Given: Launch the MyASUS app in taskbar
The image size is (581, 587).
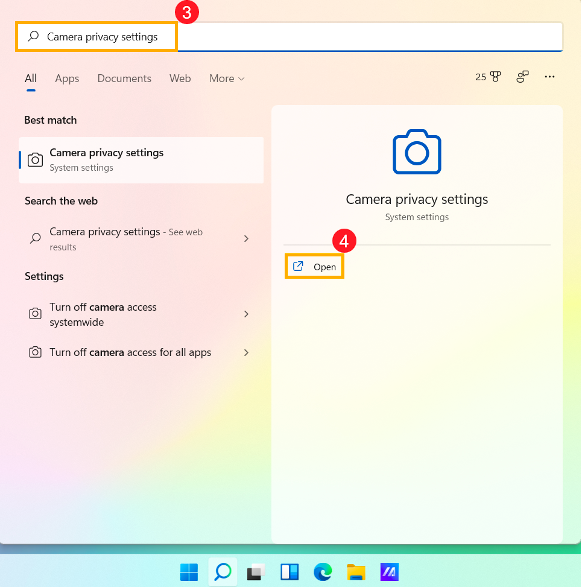Looking at the screenshot, I should pos(389,572).
